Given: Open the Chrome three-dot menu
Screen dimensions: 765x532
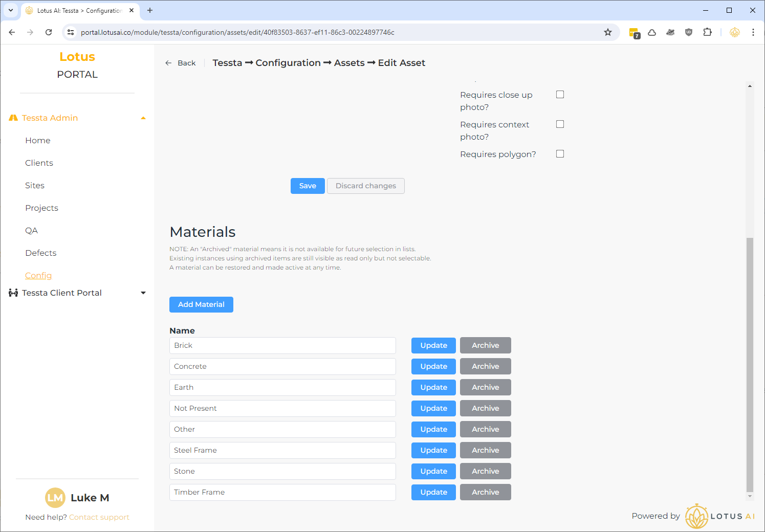Looking at the screenshot, I should coord(753,32).
